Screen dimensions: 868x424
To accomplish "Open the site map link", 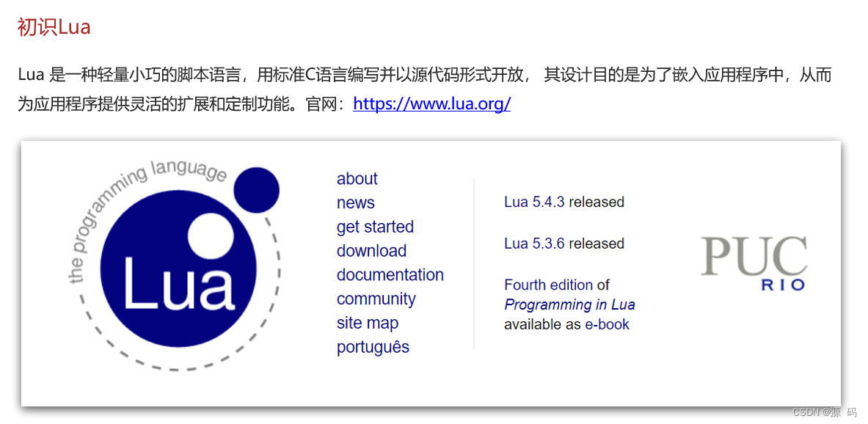I will click(368, 323).
